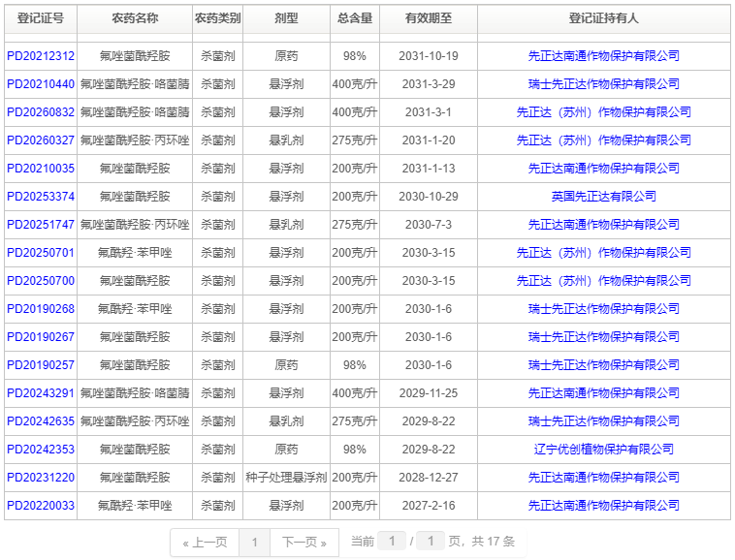Screen dimensions: 735x560
Task: Open holder link in PD20260832 row
Action: [604, 112]
